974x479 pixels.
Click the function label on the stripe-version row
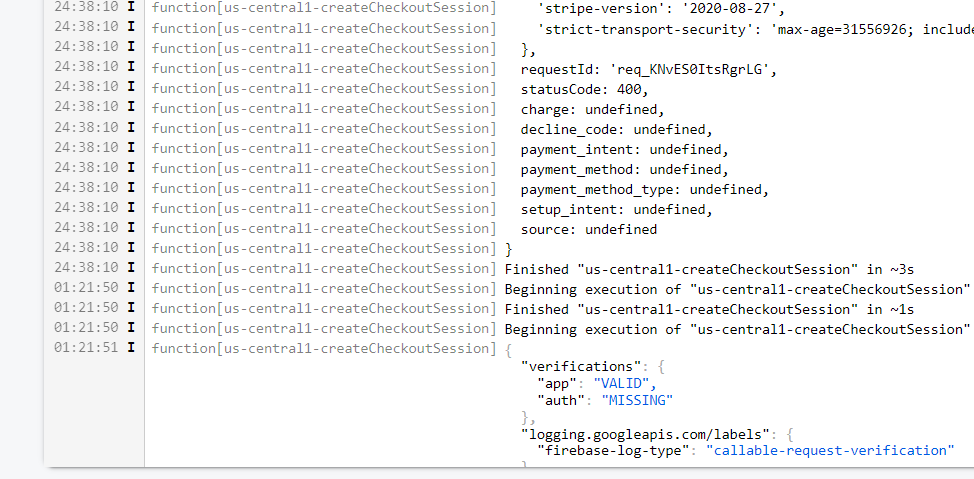pyautogui.click(x=324, y=8)
